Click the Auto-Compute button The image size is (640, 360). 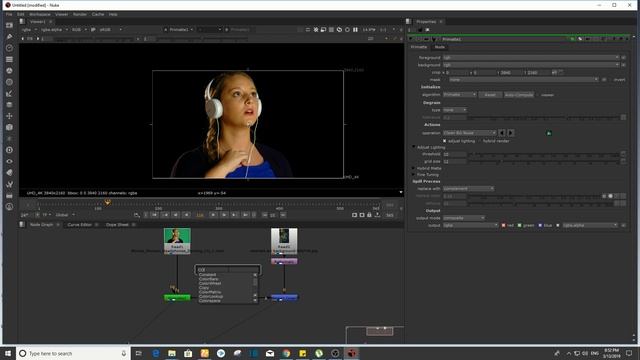point(519,95)
